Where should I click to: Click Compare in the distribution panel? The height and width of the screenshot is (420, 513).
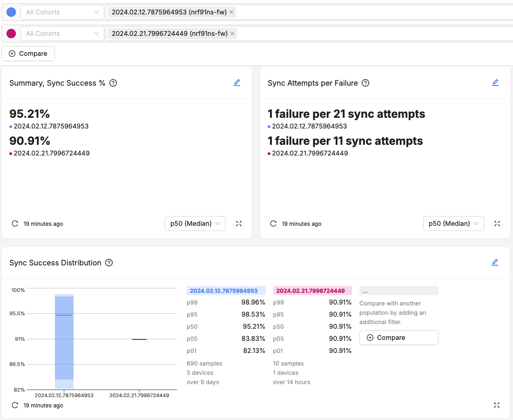coord(398,337)
